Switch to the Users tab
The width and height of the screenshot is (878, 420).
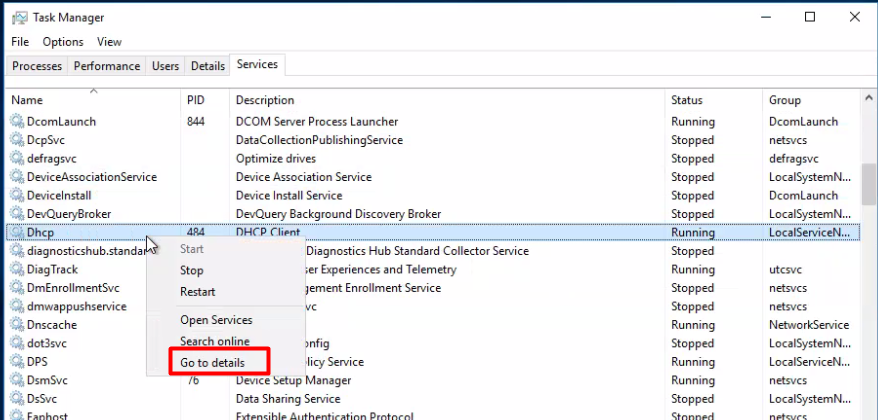coord(165,66)
